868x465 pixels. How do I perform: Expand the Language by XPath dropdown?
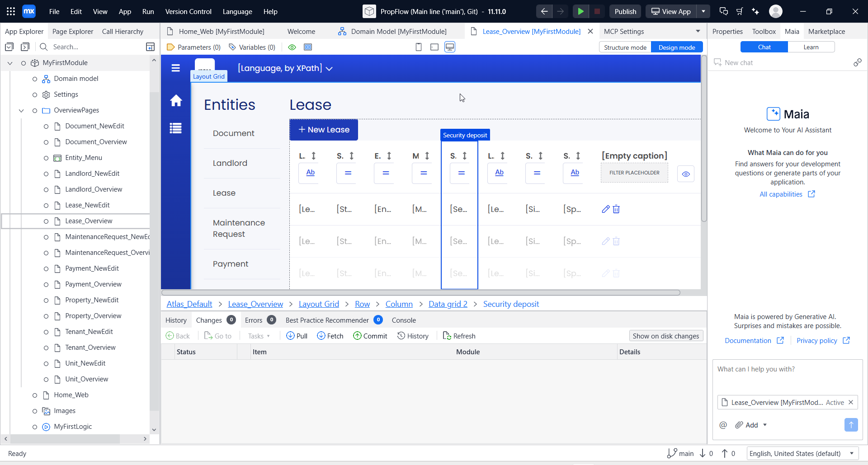[x=329, y=69]
